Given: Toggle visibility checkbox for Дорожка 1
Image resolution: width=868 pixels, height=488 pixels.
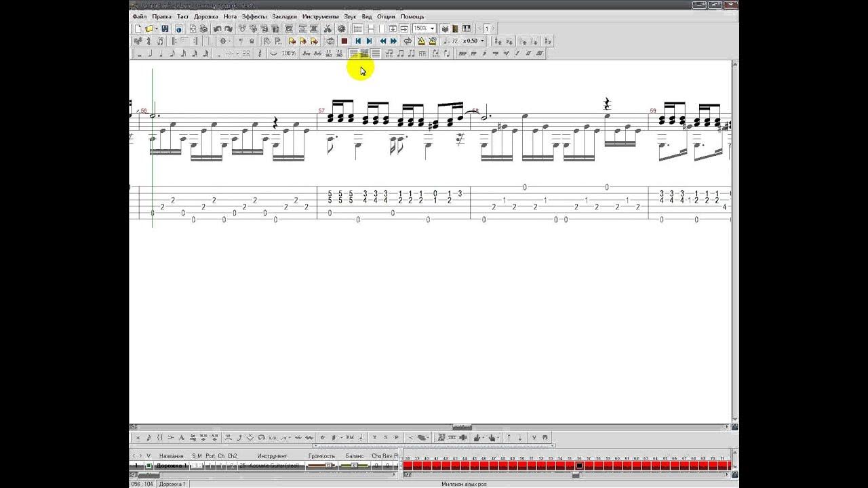Looking at the screenshot, I should 149,466.
